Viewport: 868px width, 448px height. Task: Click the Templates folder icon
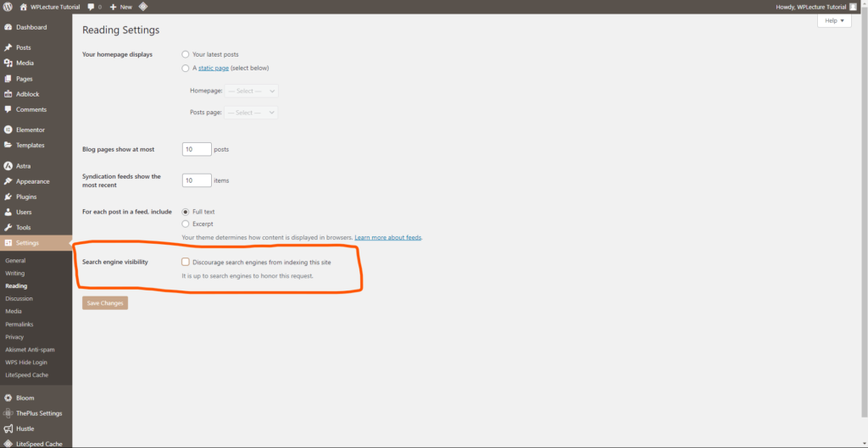(8, 145)
